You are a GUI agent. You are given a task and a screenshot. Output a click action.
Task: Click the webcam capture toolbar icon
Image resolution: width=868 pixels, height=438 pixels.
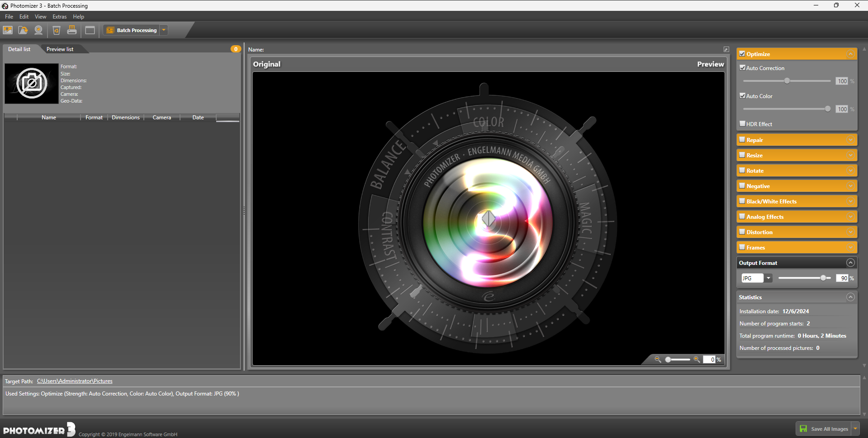(x=38, y=30)
